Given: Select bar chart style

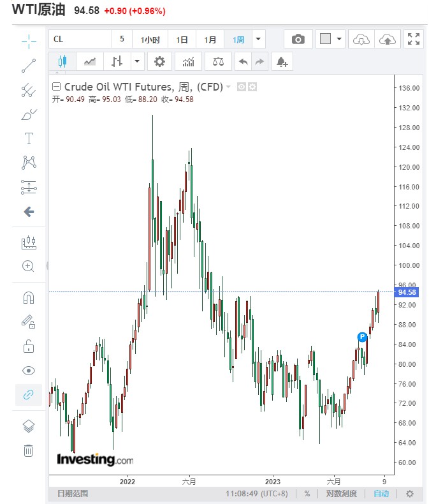Looking at the screenshot, I should tap(117, 61).
